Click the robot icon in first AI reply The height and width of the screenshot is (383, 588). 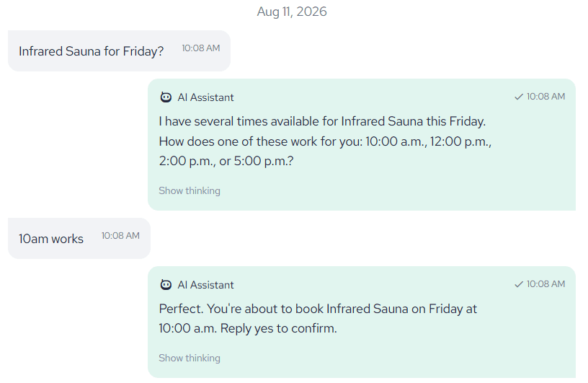pos(166,97)
